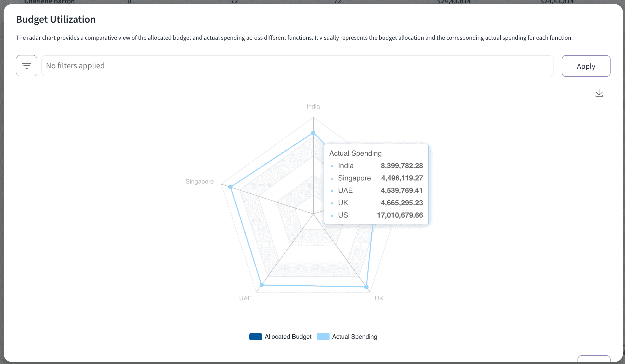This screenshot has height=364, width=625.
Task: Click the Actual Spending legend marker
Action: point(323,336)
